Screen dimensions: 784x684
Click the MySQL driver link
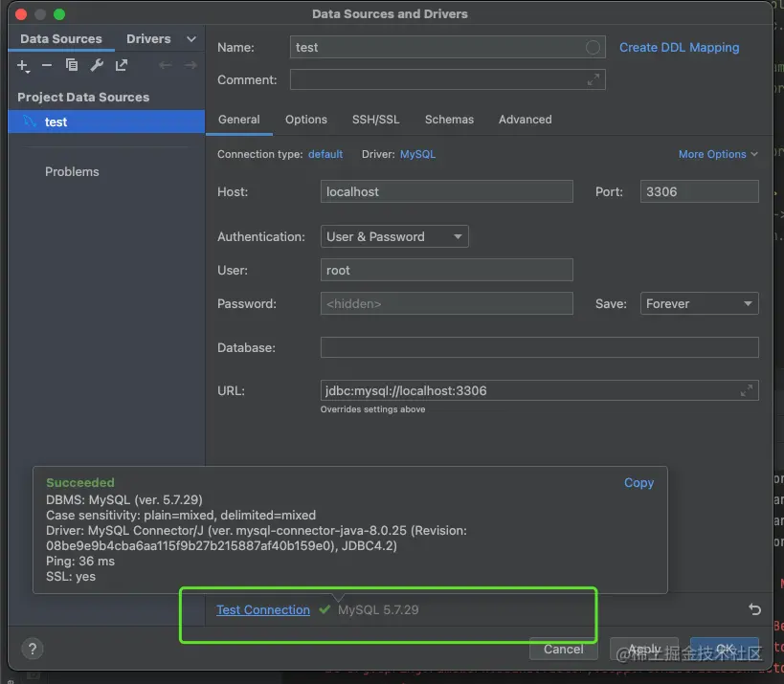pos(417,154)
